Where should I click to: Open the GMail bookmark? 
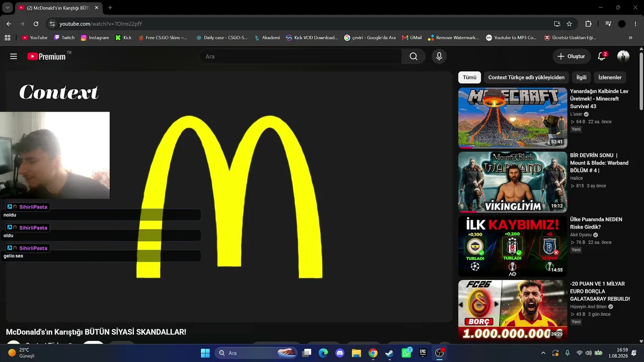point(412,38)
